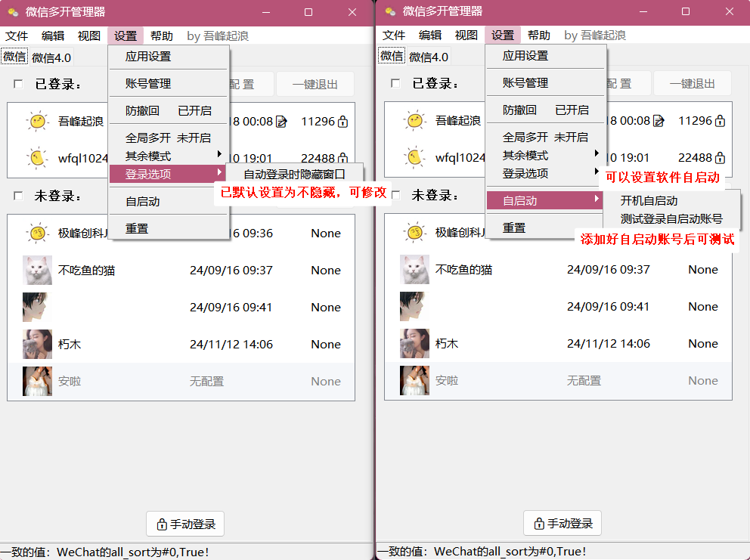Click the app icon in the title bar
The width and height of the screenshot is (750, 560).
(11, 11)
